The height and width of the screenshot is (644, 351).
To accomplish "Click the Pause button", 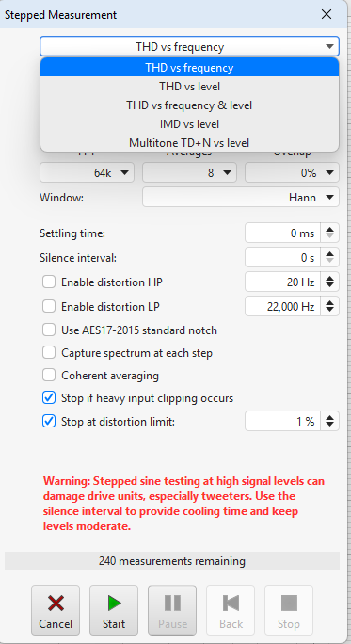I will (x=172, y=610).
